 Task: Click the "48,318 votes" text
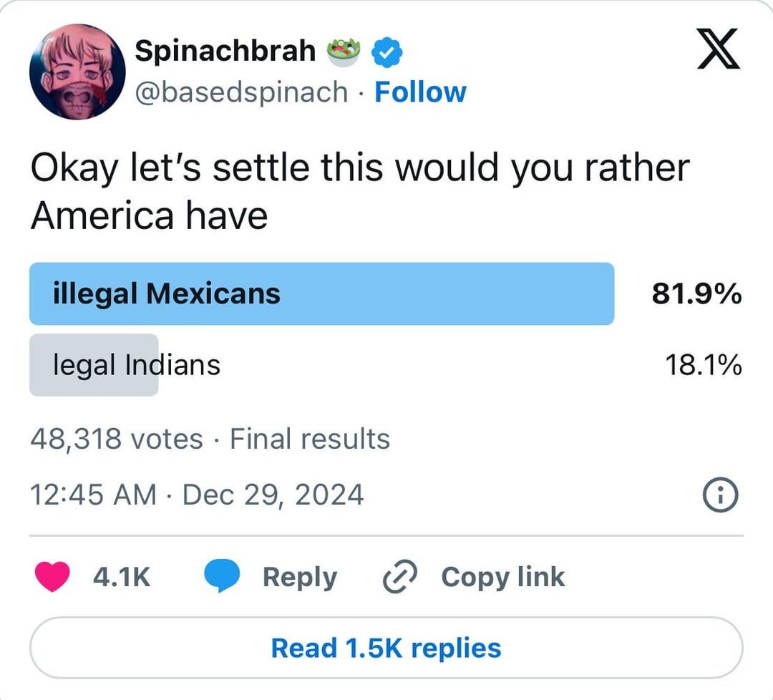tap(117, 439)
